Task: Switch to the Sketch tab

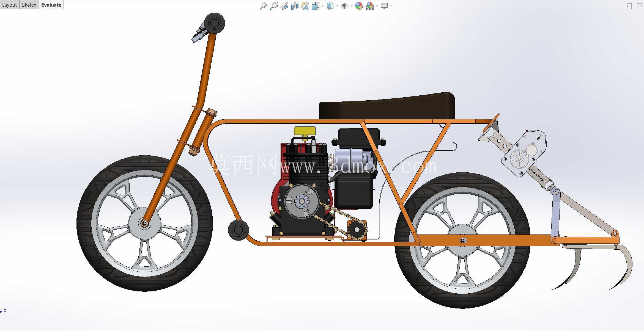Action: coord(29,5)
